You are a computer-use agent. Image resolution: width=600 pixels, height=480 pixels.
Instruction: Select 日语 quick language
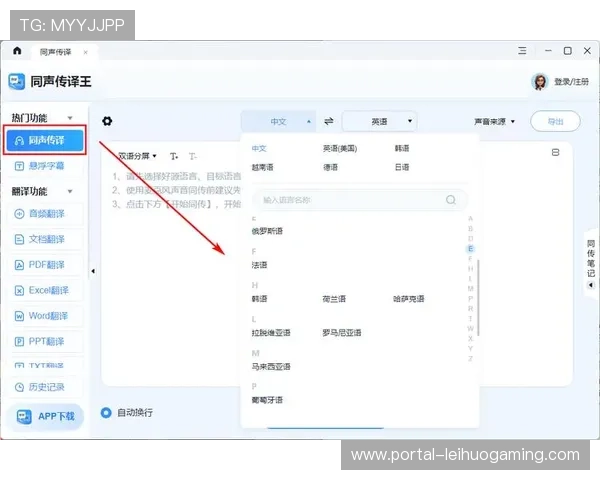click(x=402, y=167)
